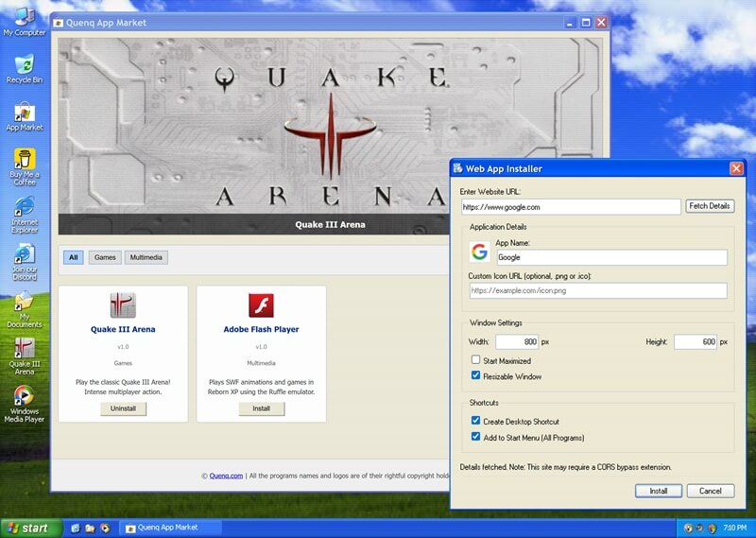Image resolution: width=756 pixels, height=538 pixels.
Task: Open the Start menu
Action: click(31, 529)
